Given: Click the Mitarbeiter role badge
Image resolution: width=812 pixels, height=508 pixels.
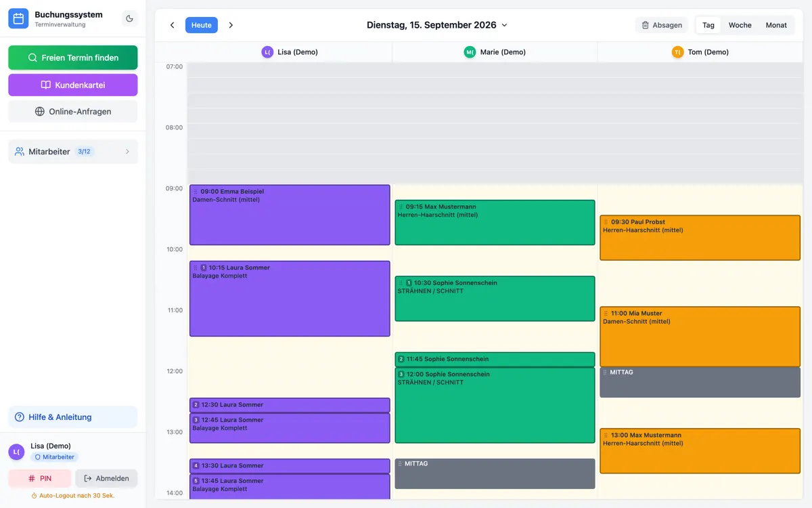Looking at the screenshot, I should [x=54, y=457].
